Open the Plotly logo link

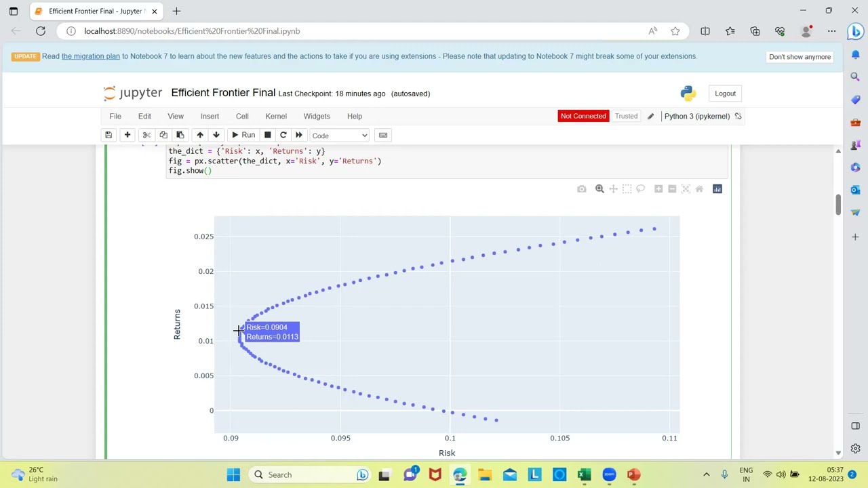[x=717, y=189]
